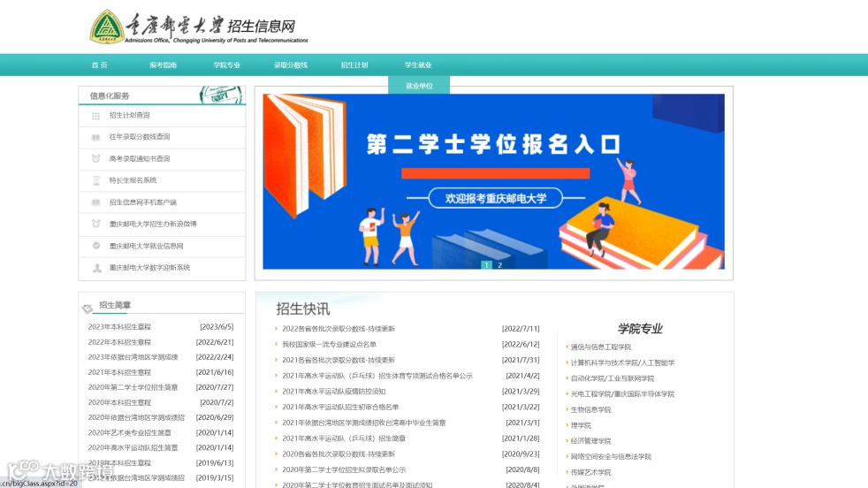Click the 招生快讯 section heading
Viewport: 868px width, 488px height.
pyautogui.click(x=303, y=309)
